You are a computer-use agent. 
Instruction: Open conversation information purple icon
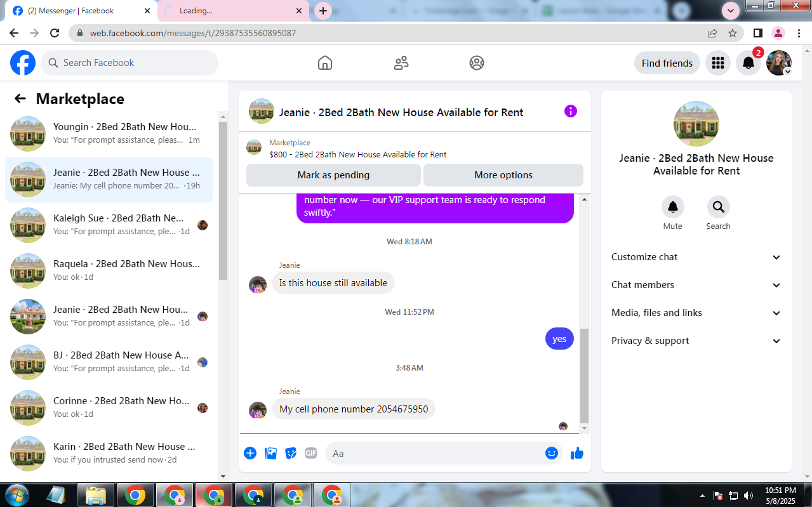click(x=571, y=112)
